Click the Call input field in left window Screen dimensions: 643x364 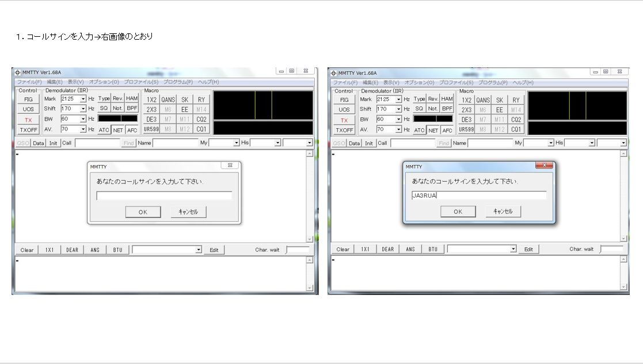coord(98,143)
